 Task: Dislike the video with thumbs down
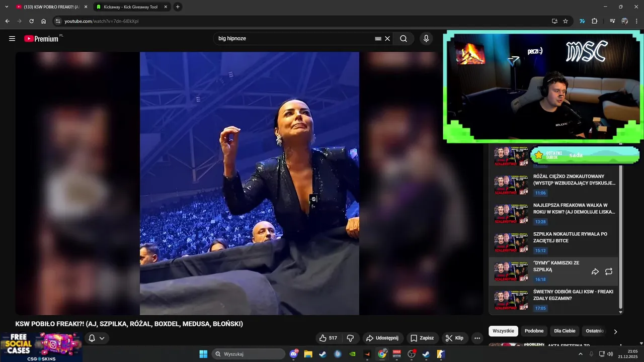[x=351, y=338]
